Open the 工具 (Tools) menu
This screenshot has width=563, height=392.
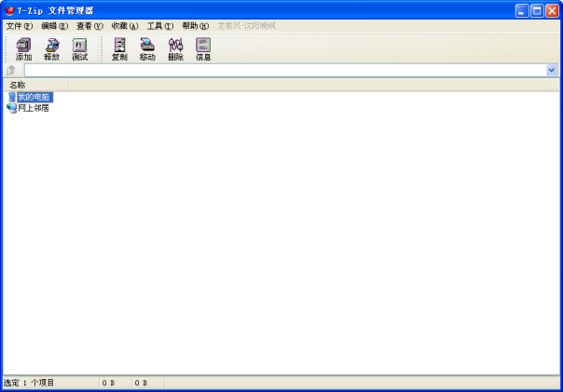160,26
